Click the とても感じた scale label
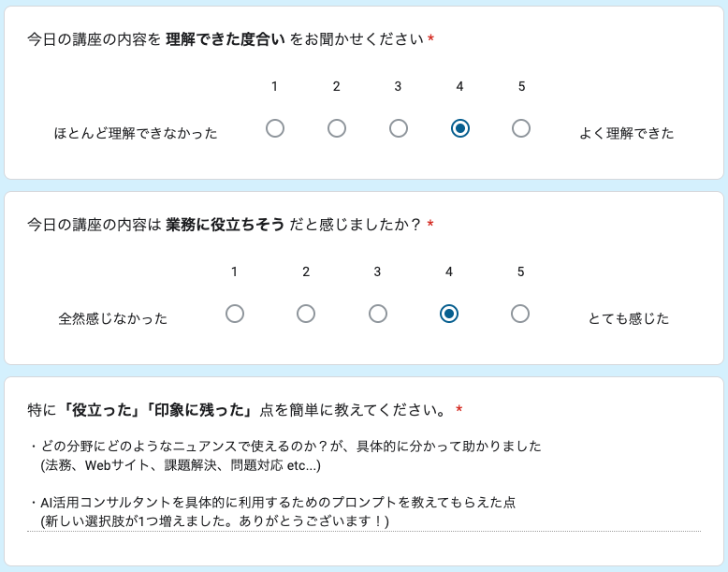Screen dimensions: 728x572 pyautogui.click(x=629, y=318)
